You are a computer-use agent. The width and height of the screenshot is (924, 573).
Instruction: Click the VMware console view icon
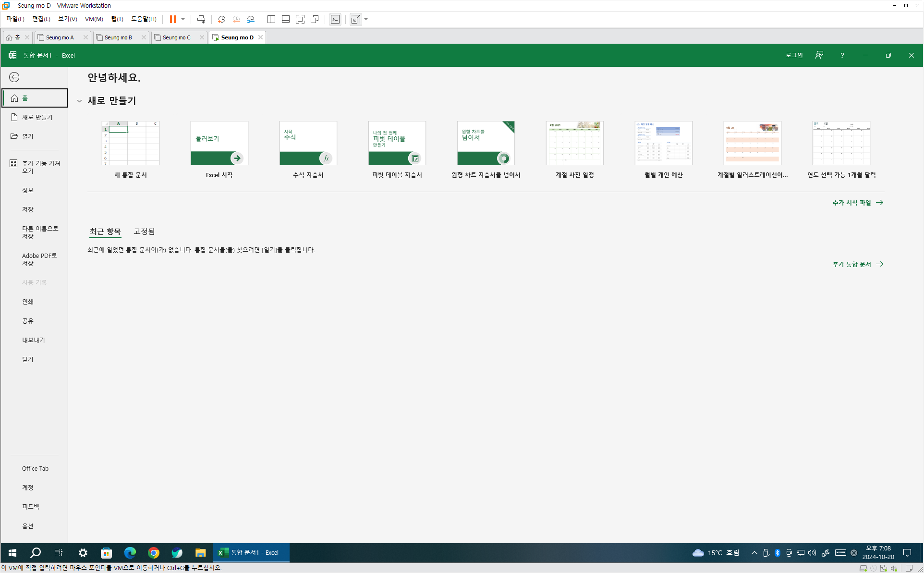point(335,19)
